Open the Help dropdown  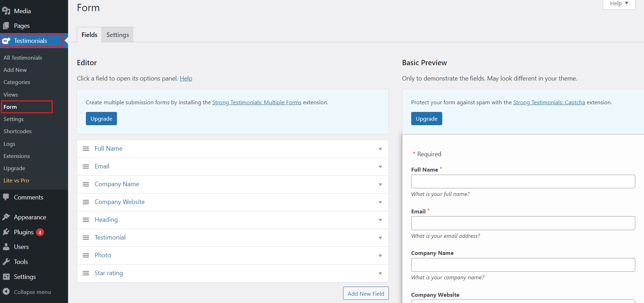tap(619, 3)
